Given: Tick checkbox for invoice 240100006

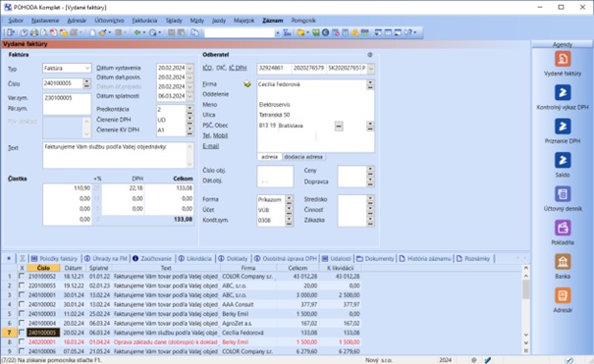Looking at the screenshot, I should pyautogui.click(x=22, y=351).
